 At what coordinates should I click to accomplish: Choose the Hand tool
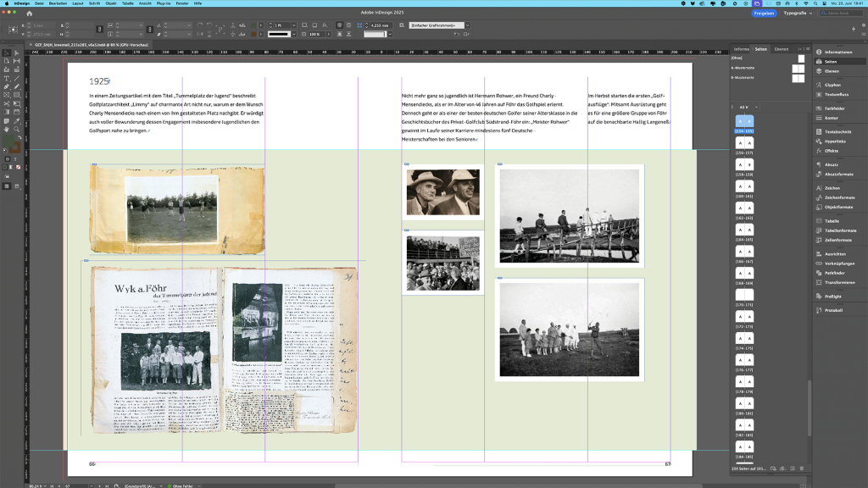tap(7, 130)
